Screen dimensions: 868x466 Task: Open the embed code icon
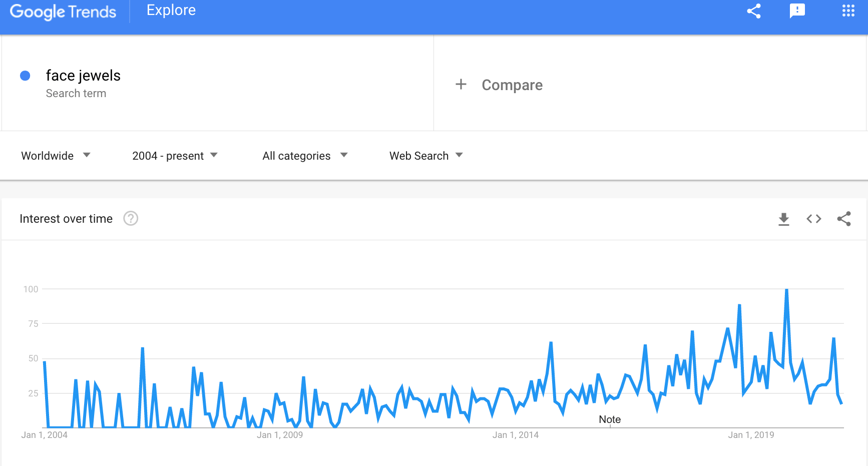814,219
